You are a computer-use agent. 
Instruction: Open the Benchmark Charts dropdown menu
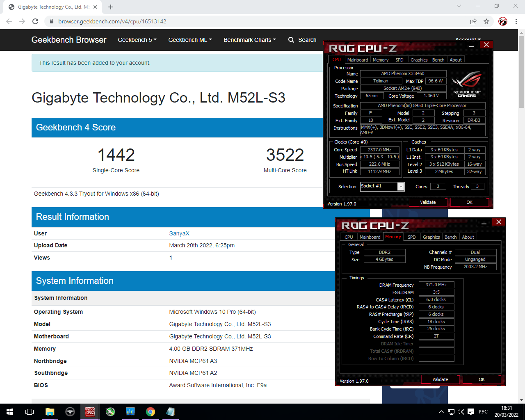249,40
